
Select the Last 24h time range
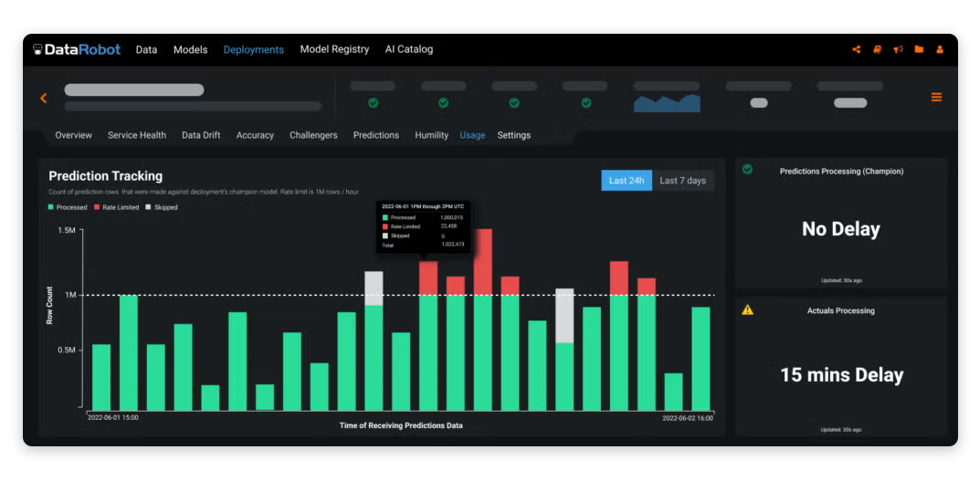pyautogui.click(x=627, y=181)
